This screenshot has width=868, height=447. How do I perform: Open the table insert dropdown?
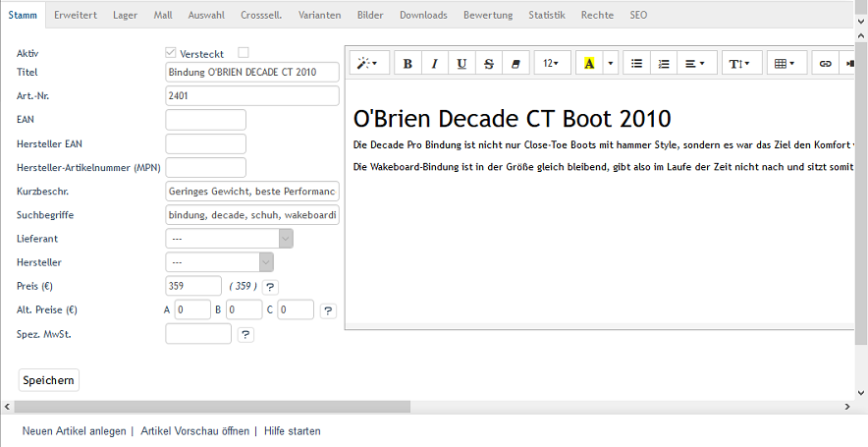pyautogui.click(x=785, y=63)
